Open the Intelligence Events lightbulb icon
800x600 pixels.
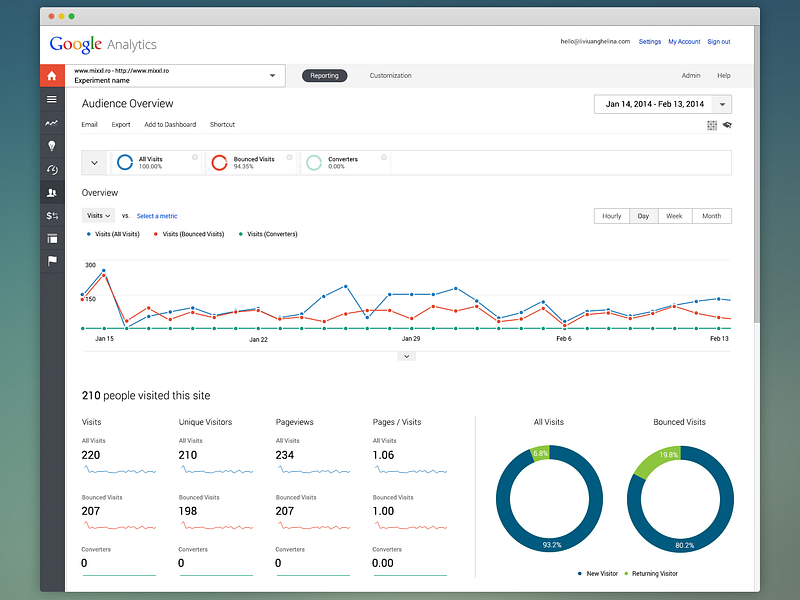(52, 146)
